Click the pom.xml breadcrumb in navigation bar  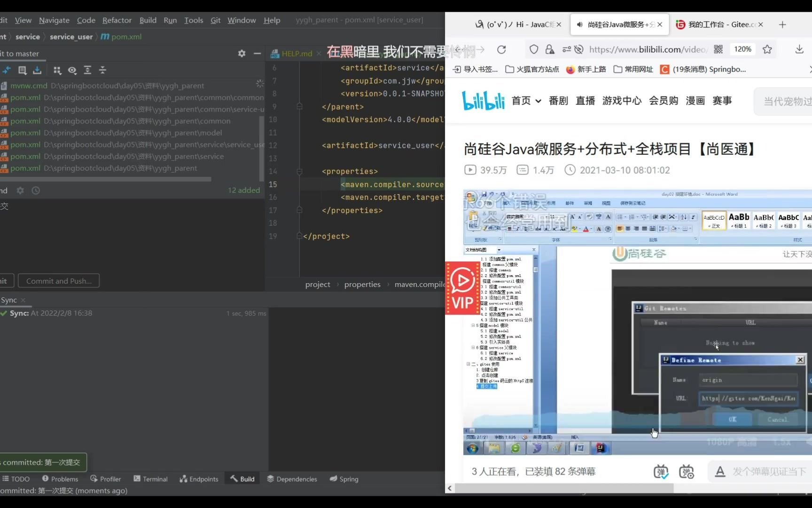(x=121, y=37)
